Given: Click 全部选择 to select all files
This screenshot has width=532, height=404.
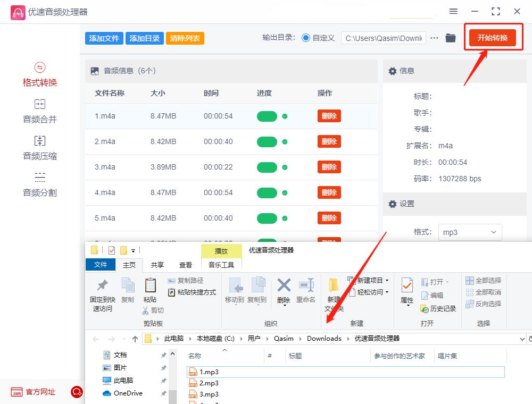Looking at the screenshot, I should [x=483, y=281].
